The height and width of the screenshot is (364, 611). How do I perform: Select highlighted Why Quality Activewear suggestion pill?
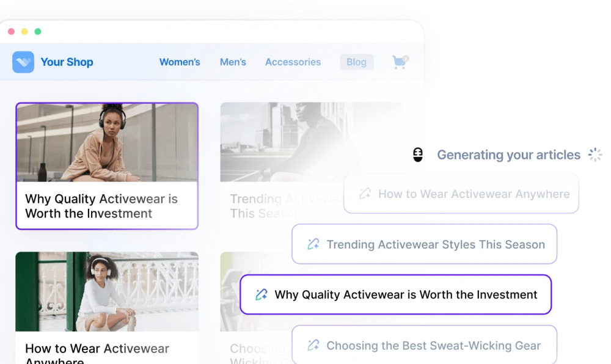395,295
